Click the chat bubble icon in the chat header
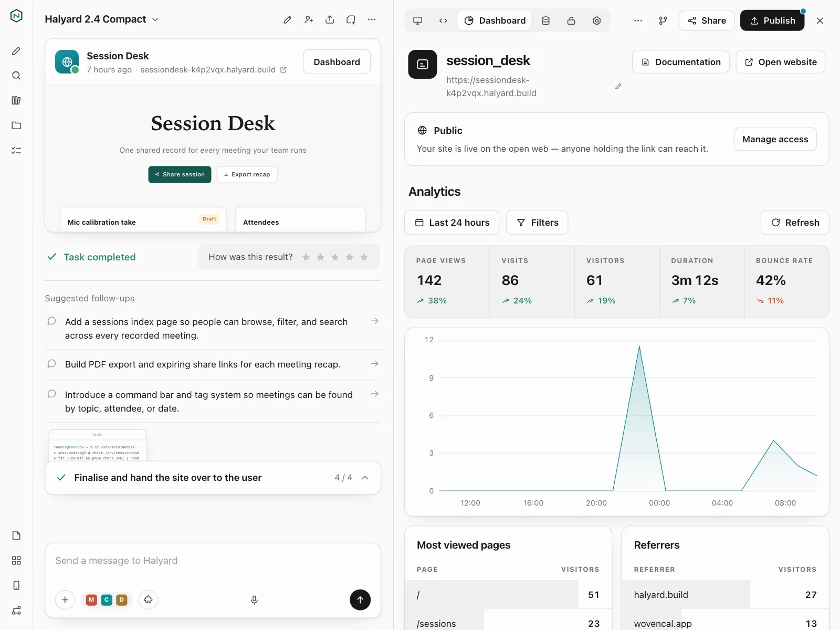 pos(351,19)
